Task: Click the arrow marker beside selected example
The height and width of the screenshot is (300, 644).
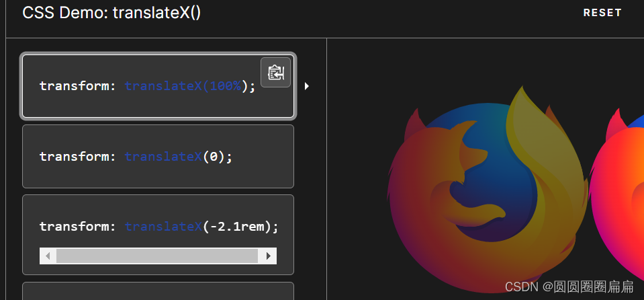Action: 306,86
